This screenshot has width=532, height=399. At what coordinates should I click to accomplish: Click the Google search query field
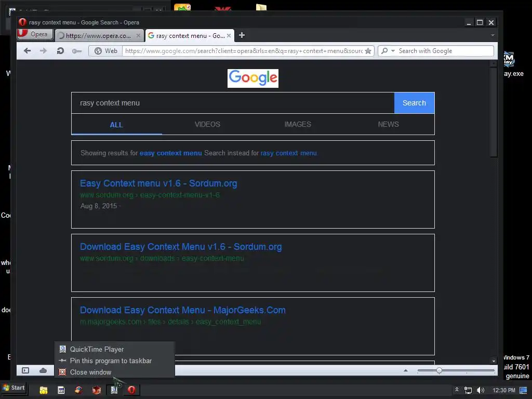point(233,103)
